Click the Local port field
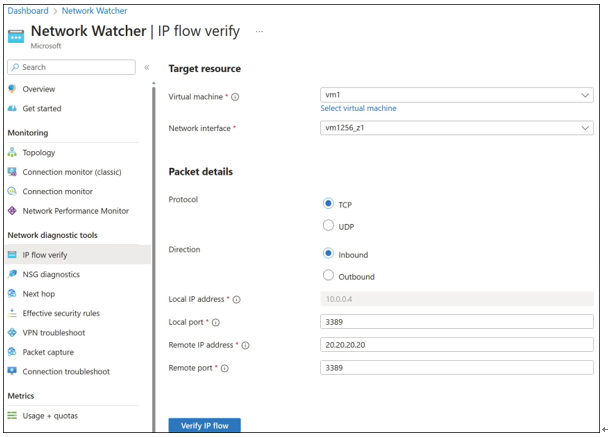Viewport: 608px width, 437px height. [457, 322]
